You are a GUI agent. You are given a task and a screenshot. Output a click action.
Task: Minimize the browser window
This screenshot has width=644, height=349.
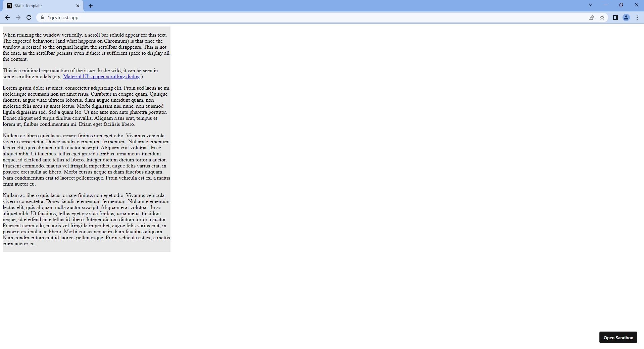606,5
